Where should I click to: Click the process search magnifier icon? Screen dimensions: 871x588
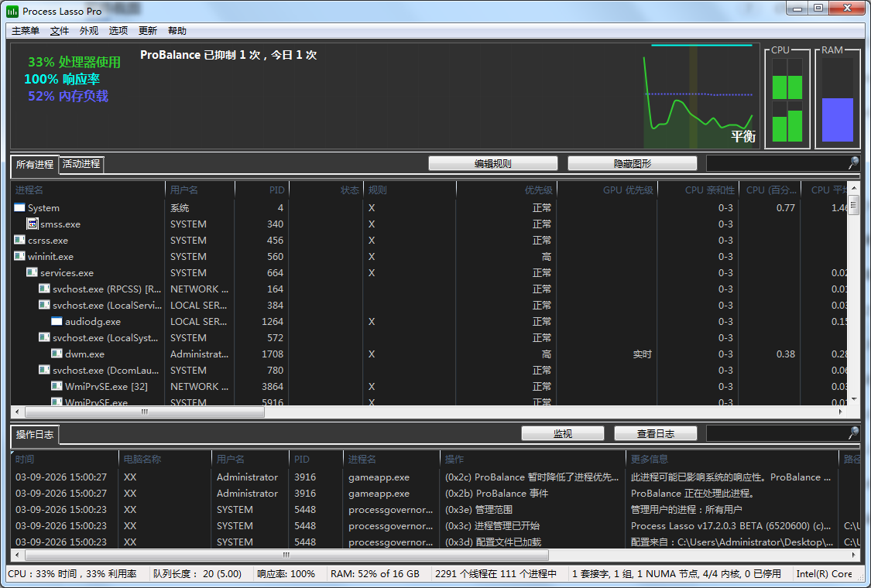[853, 163]
